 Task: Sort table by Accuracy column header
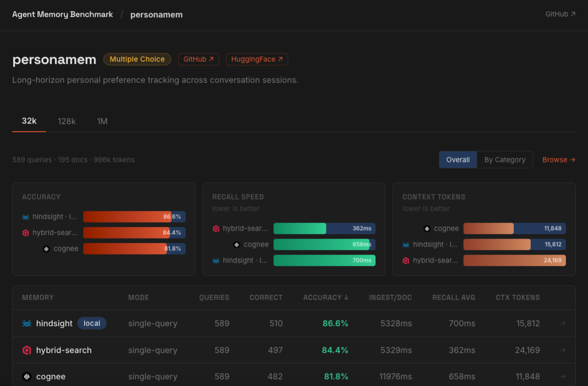click(326, 297)
